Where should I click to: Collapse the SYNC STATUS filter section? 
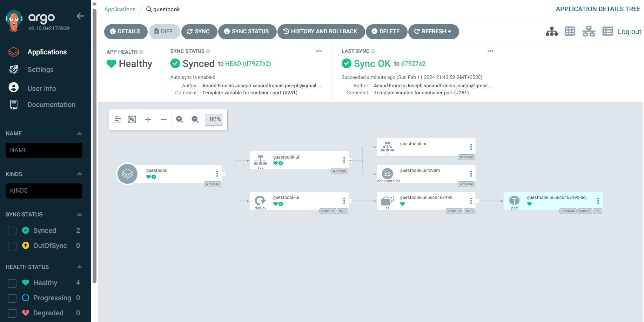80,214
